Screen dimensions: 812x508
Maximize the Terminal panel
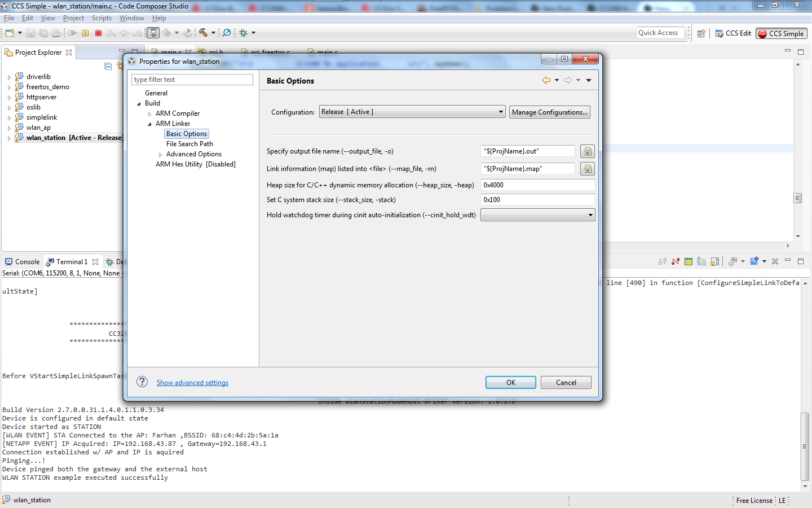pyautogui.click(x=800, y=261)
